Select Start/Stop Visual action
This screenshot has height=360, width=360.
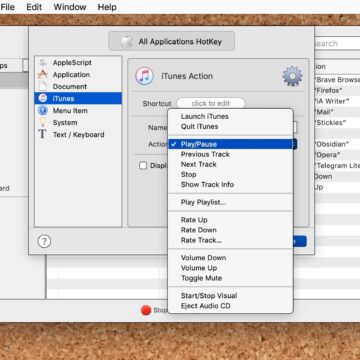coord(230,296)
